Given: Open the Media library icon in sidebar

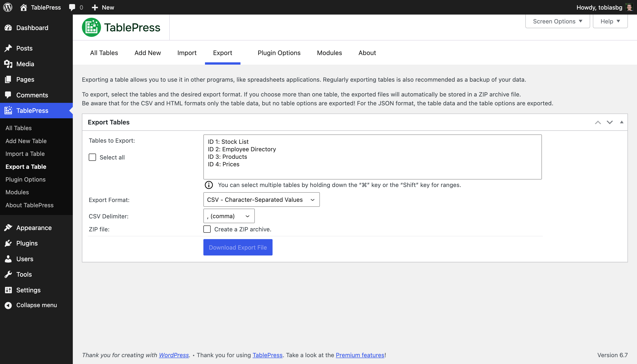Looking at the screenshot, I should pos(8,64).
